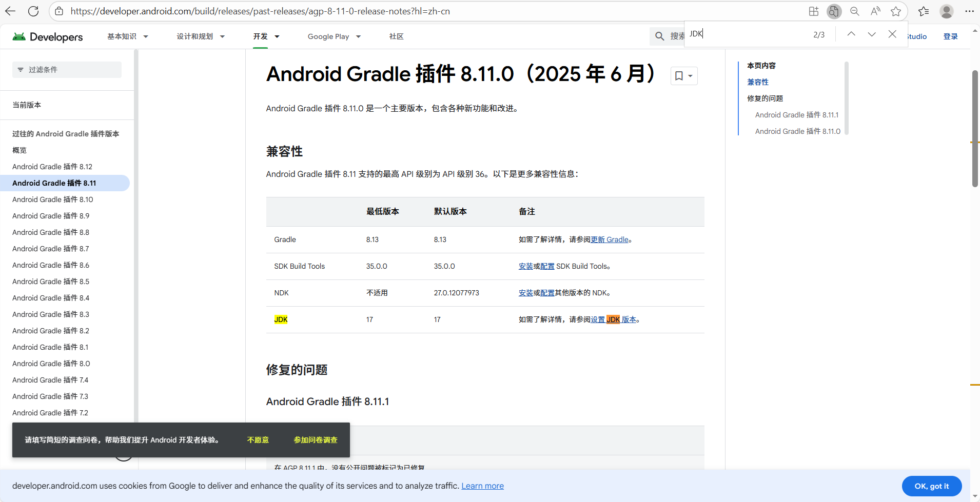Decline survey with 不愿意

(258, 440)
